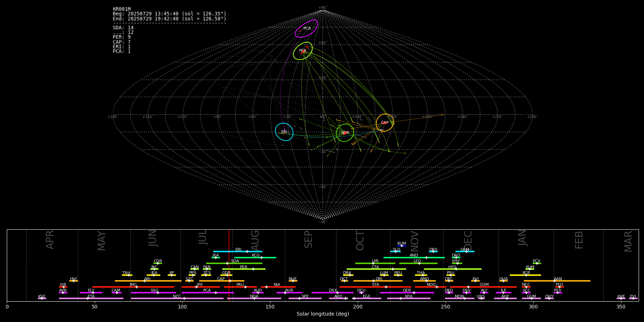
Task: Click the Beg: 20250729 13:45:40 line
Action: pos(170,14)
